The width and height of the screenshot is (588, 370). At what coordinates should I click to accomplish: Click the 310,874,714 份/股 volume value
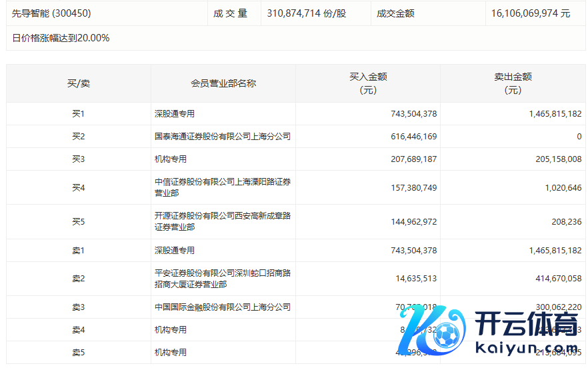(307, 13)
